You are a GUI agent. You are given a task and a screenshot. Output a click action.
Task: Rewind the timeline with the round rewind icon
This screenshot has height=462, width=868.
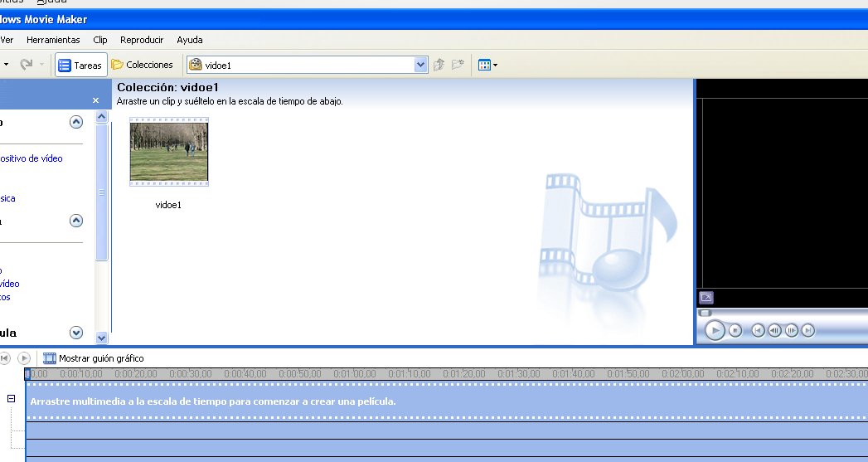coord(4,358)
